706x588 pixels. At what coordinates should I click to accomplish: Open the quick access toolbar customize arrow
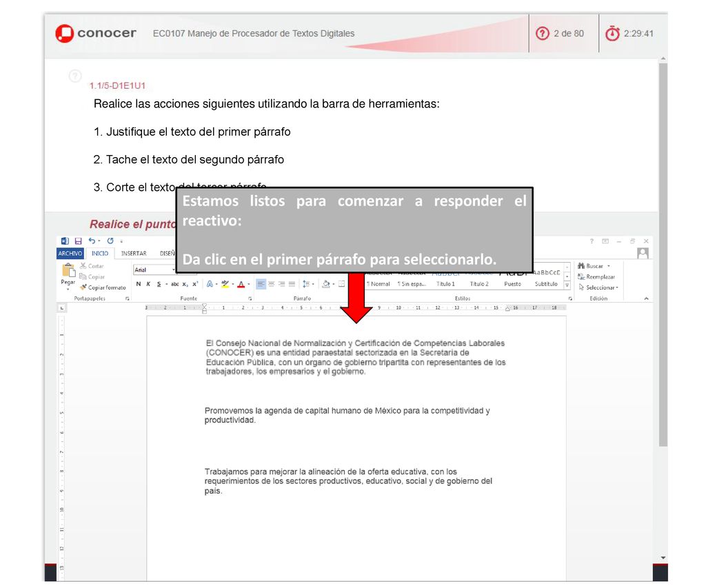121,241
